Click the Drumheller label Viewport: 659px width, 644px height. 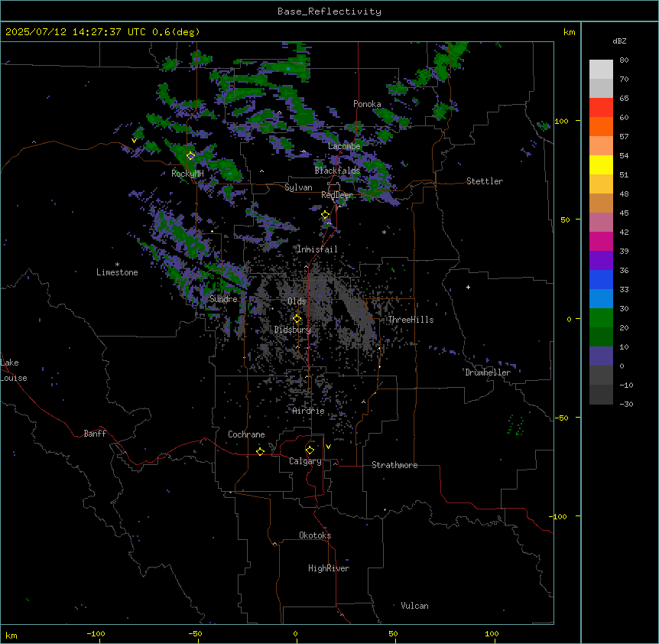tap(488, 372)
